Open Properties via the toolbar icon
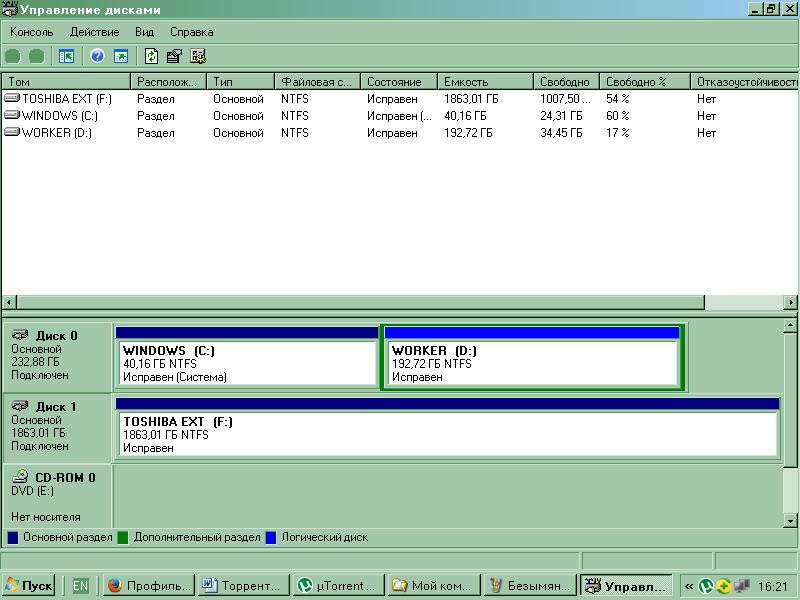 pos(175,56)
